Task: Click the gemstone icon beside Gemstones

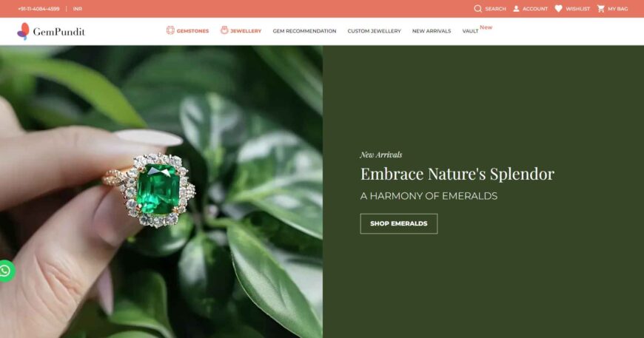Action: pos(170,30)
